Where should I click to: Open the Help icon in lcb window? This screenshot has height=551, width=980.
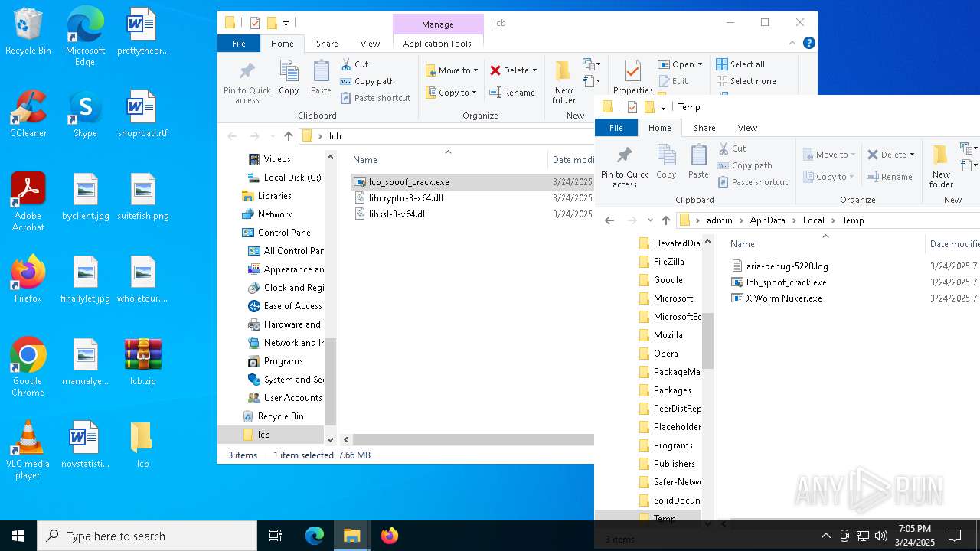click(x=808, y=44)
